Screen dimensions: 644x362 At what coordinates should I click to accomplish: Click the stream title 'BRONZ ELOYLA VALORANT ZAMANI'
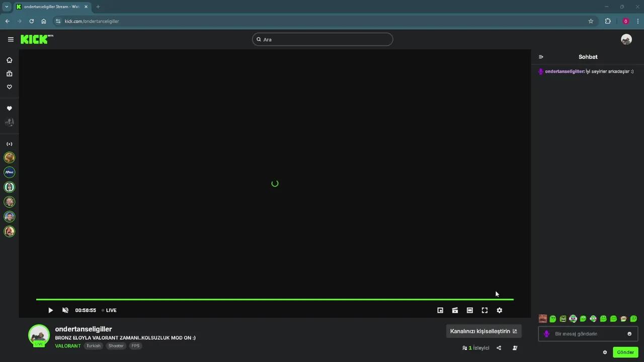(x=125, y=338)
